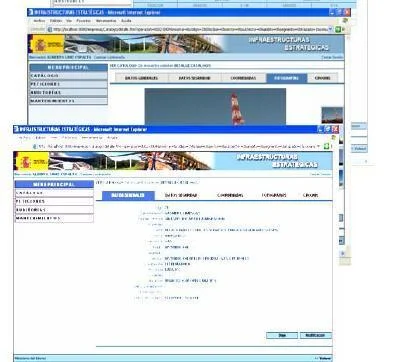Click the change-password link in the back window
The height and width of the screenshot is (362, 420).
point(109,57)
